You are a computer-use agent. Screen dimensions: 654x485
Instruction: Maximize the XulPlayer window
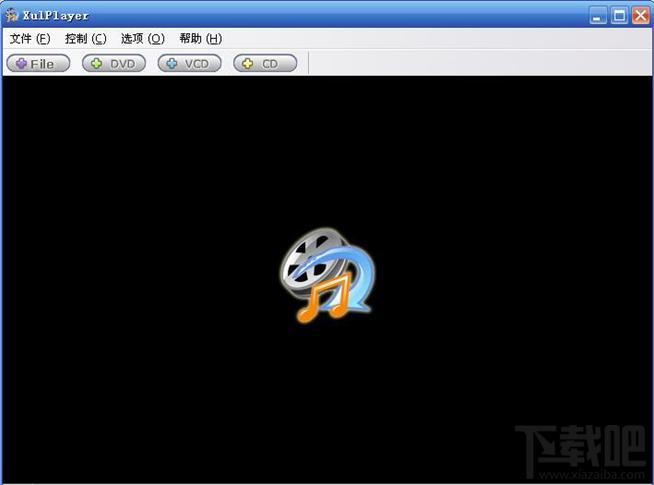(619, 16)
